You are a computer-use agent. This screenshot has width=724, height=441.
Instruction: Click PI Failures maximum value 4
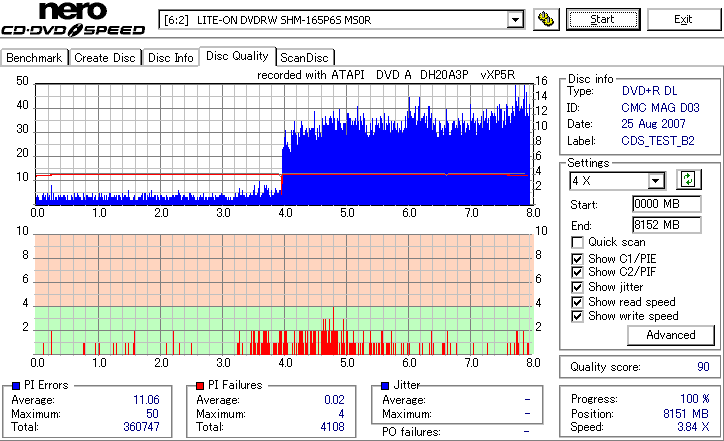(x=341, y=413)
